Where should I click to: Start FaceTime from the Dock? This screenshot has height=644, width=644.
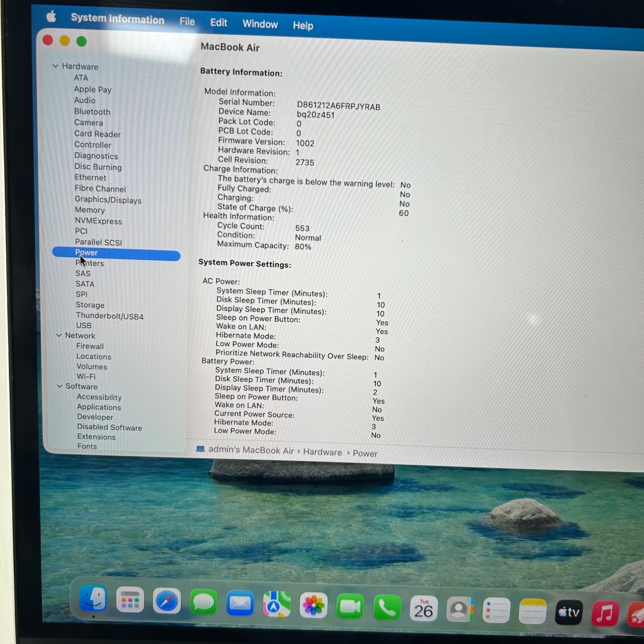[350, 607]
